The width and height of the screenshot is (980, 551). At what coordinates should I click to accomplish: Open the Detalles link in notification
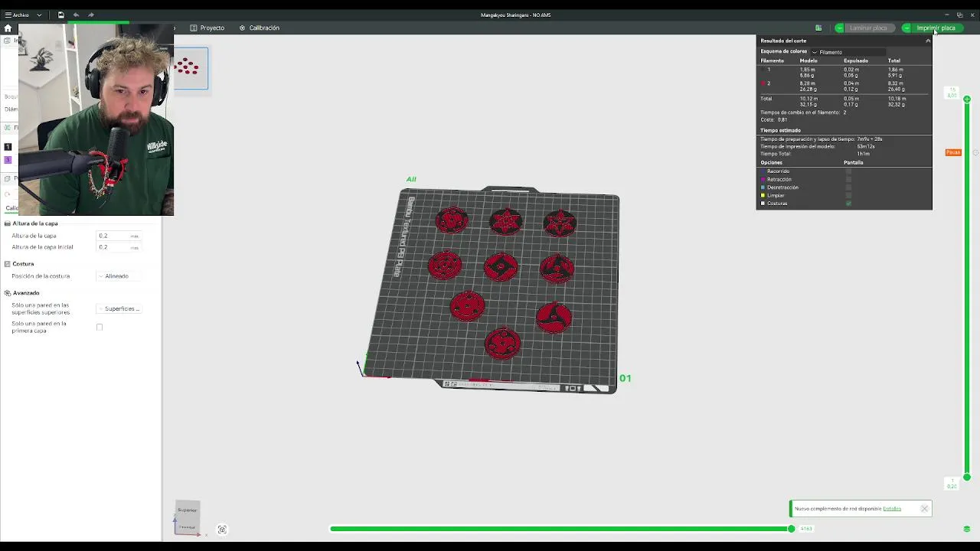892,509
